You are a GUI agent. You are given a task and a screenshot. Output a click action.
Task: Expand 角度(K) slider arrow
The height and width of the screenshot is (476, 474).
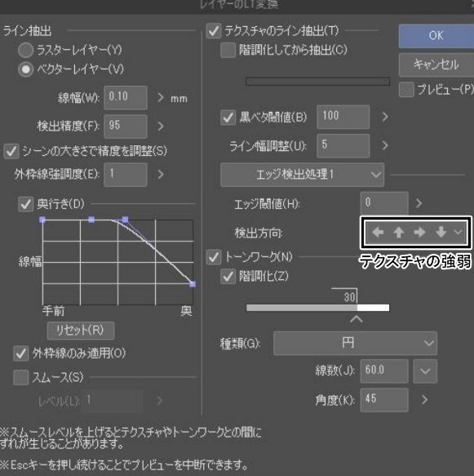pyautogui.click(x=424, y=400)
